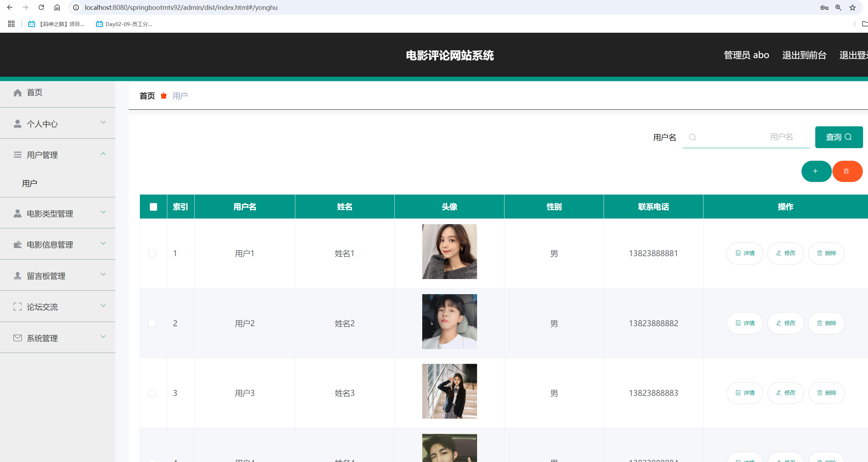Click the 个人中心 user icon
This screenshot has height=462, width=868.
click(x=18, y=123)
